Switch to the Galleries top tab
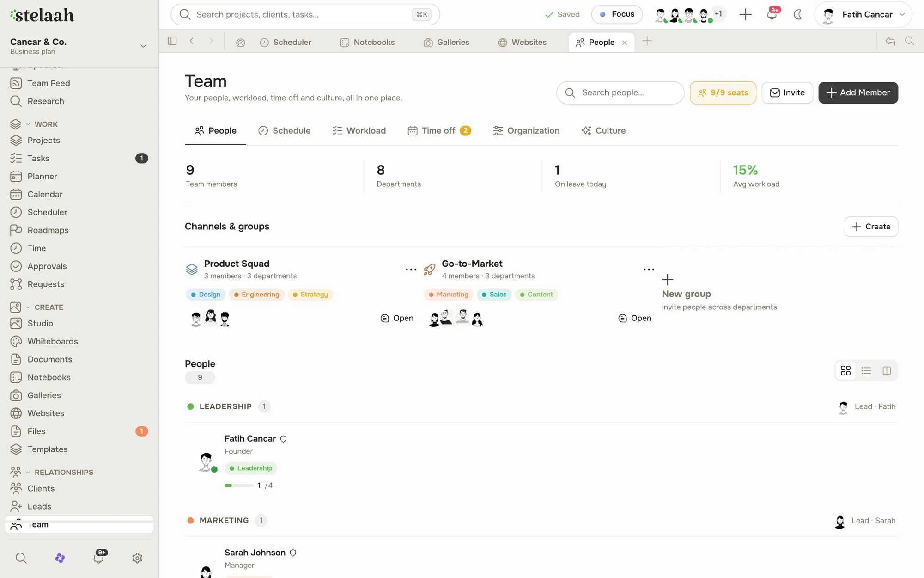Screen dimensions: 924x578 [x=446, y=43]
